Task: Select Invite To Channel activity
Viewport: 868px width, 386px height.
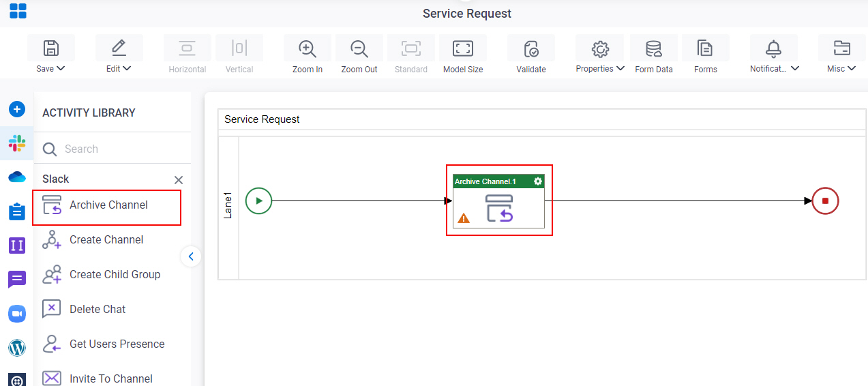Action: [110, 378]
